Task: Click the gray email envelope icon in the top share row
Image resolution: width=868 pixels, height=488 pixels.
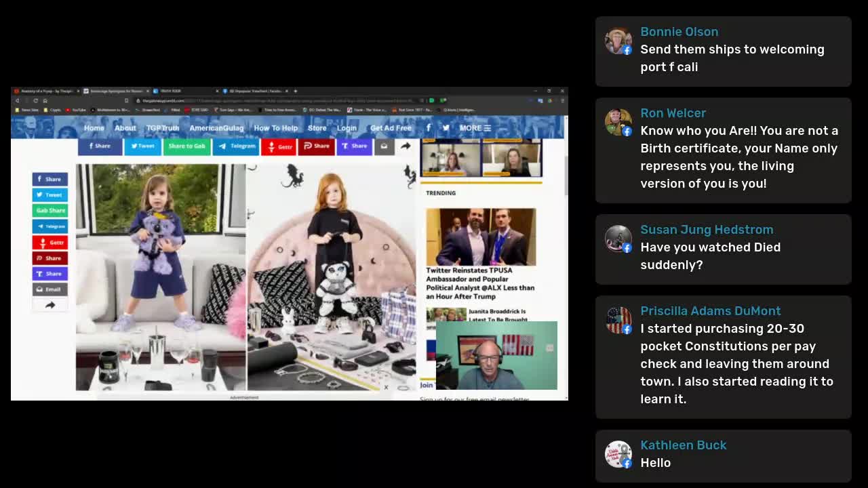Action: pyautogui.click(x=384, y=146)
